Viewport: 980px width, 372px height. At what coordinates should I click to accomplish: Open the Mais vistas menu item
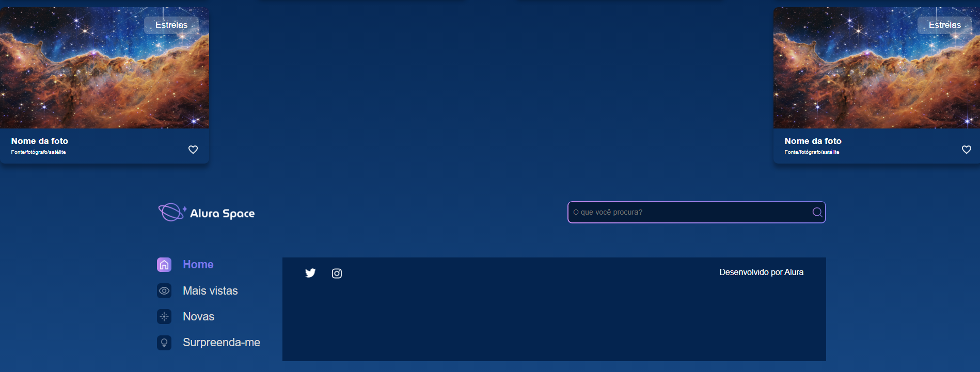[x=210, y=290]
